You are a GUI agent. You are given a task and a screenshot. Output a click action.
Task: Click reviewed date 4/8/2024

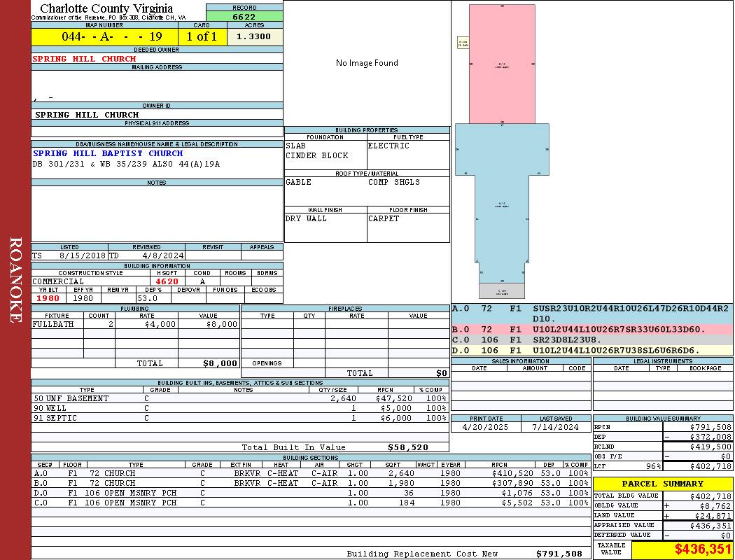(x=163, y=256)
